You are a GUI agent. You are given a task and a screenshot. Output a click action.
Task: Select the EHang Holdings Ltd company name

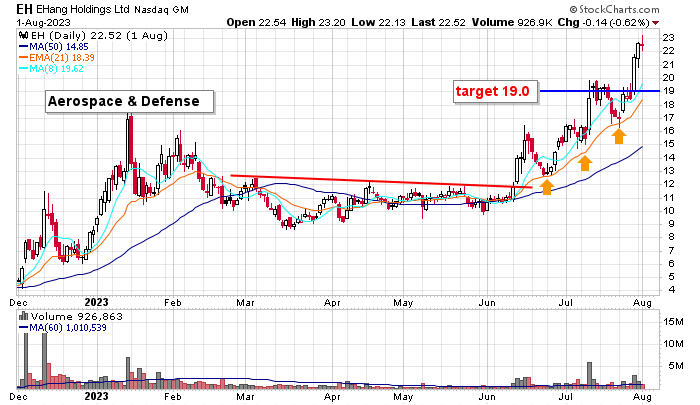pyautogui.click(x=83, y=9)
